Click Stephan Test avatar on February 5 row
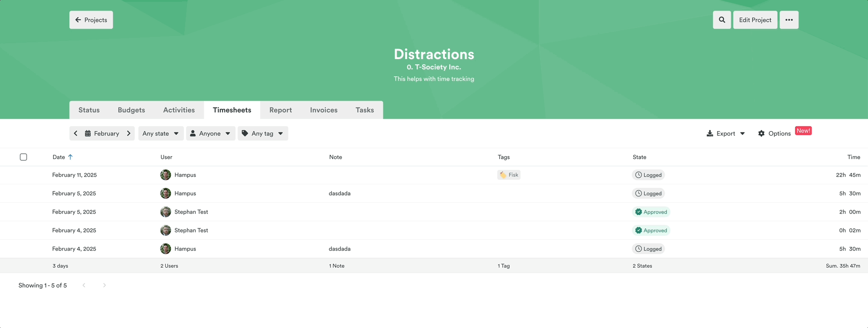 pos(165,212)
